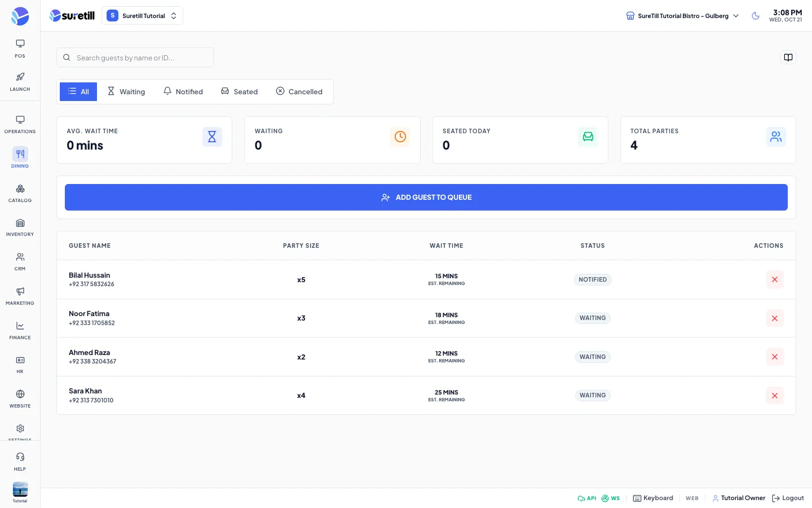Expand the Suretill Tutorial organization switcher
Screen dimensions: 812x508
[x=142, y=16]
